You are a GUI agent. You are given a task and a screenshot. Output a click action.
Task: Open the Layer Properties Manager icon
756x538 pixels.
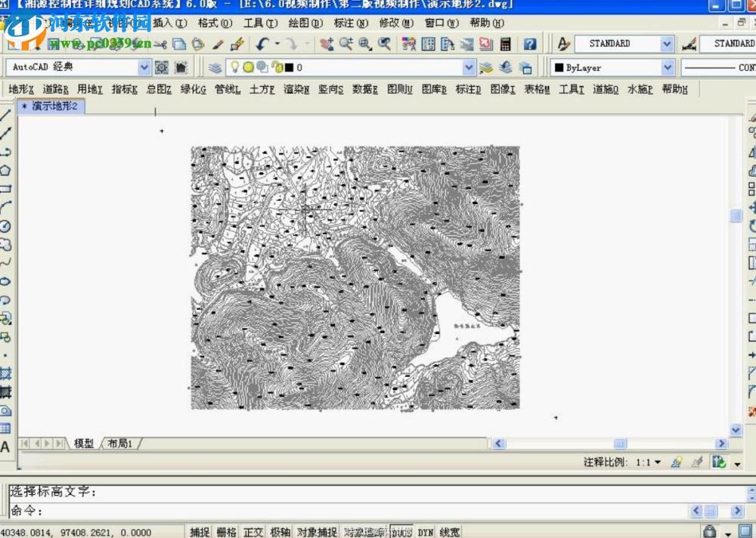point(215,68)
